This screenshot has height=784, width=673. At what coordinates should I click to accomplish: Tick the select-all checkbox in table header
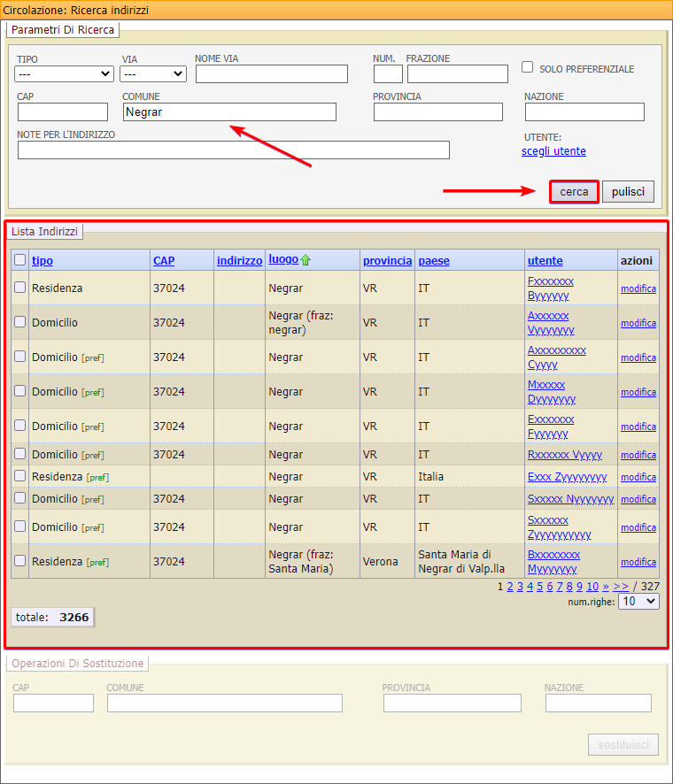(19, 260)
